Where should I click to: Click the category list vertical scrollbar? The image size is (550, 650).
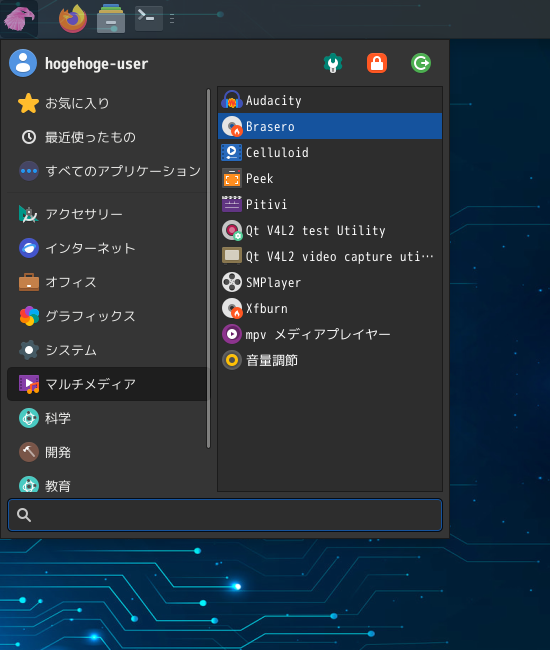coord(208,268)
